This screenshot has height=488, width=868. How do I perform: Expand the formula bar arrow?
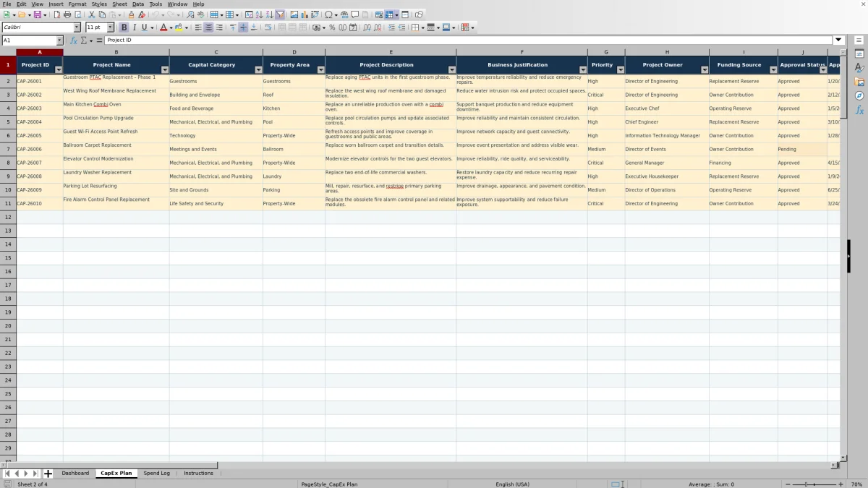coord(839,40)
